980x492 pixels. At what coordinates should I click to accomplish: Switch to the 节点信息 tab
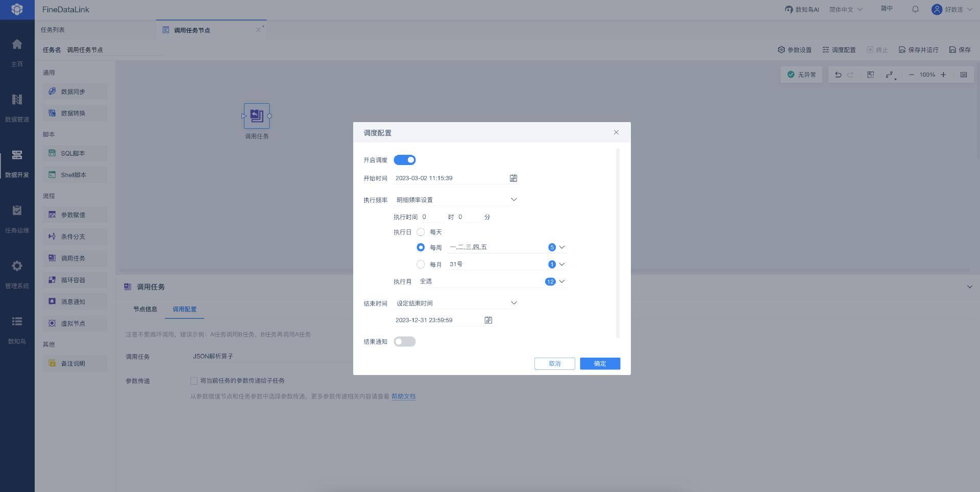[x=145, y=309]
